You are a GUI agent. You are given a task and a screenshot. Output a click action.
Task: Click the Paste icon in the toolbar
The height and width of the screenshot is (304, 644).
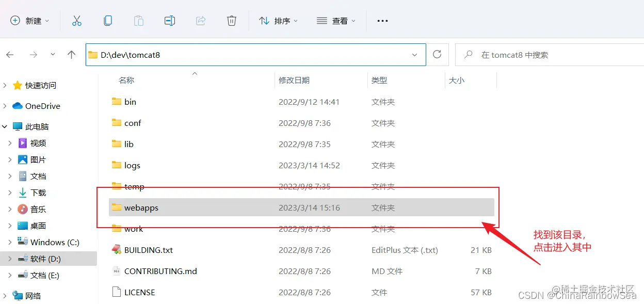pos(138,21)
